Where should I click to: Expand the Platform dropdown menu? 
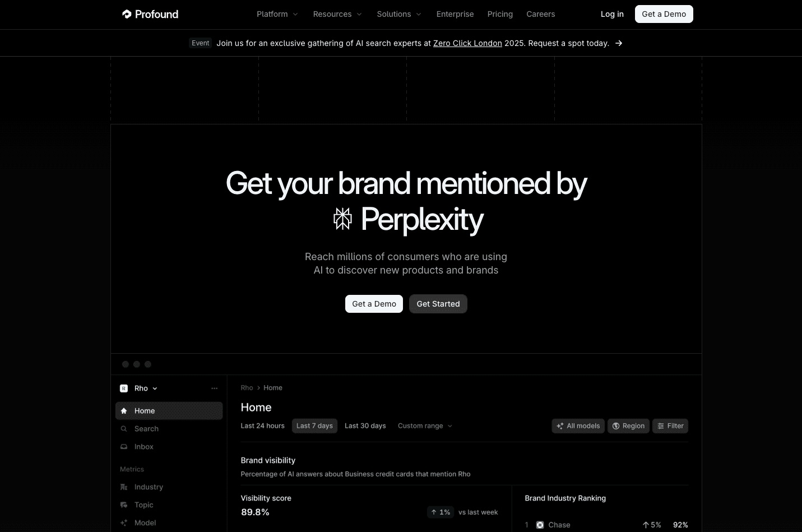pos(277,14)
